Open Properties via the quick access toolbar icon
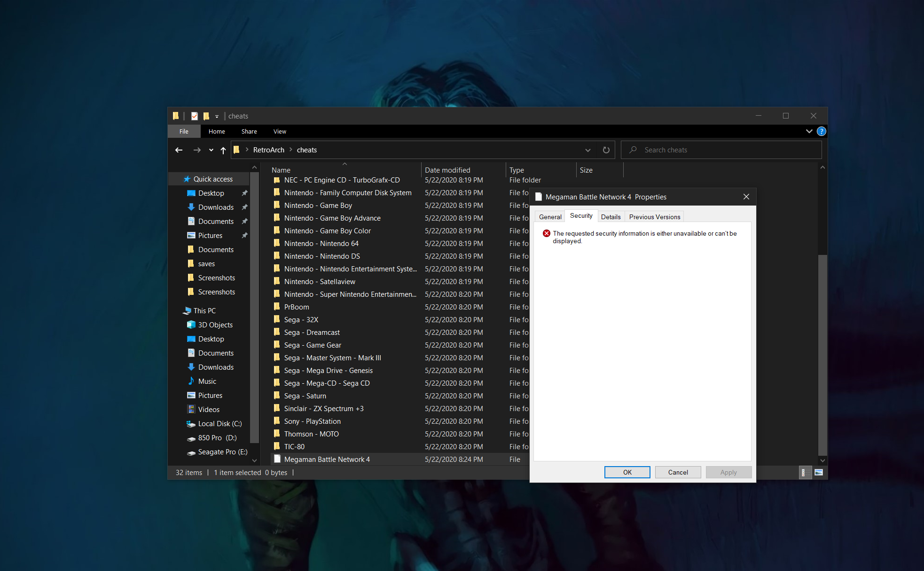Image resolution: width=924 pixels, height=571 pixels. pyautogui.click(x=194, y=116)
